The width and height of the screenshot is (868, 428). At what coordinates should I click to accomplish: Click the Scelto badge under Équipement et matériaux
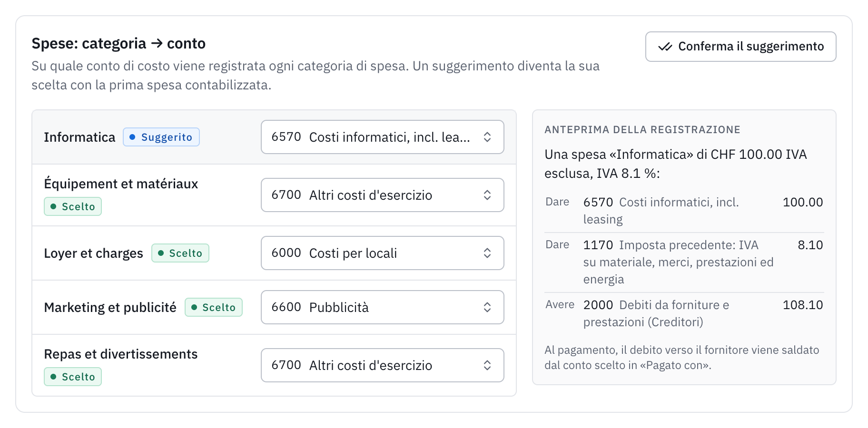pyautogui.click(x=73, y=206)
